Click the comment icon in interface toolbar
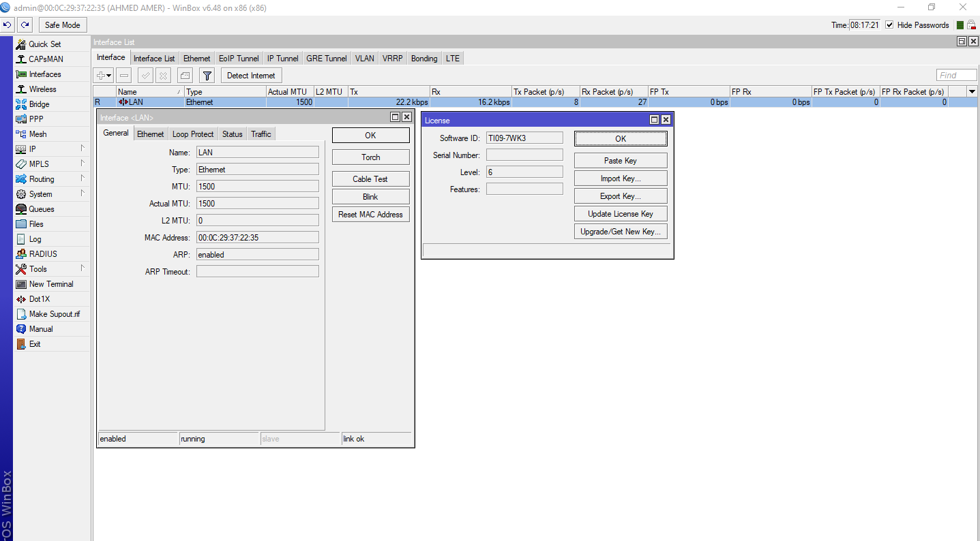 tap(185, 76)
